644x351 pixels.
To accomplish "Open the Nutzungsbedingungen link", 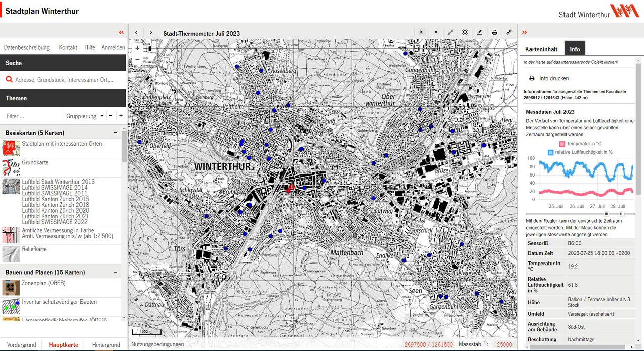I will point(157,344).
